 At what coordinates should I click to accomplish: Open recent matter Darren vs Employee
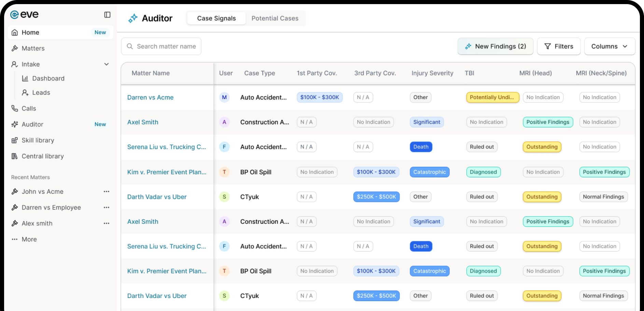click(51, 207)
